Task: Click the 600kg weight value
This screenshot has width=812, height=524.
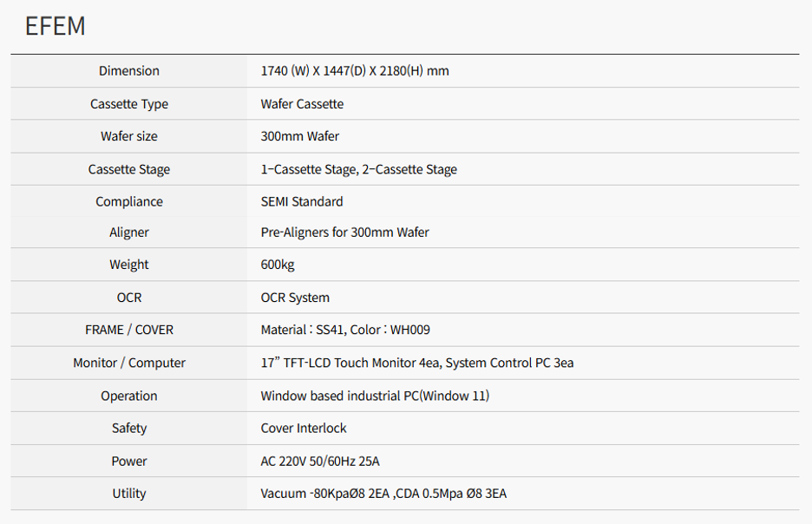Action: pos(278,265)
